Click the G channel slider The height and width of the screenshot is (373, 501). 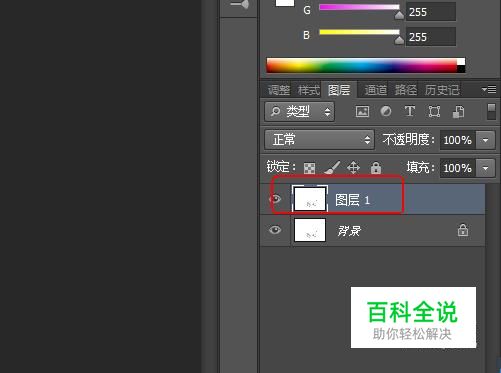pyautogui.click(x=359, y=7)
